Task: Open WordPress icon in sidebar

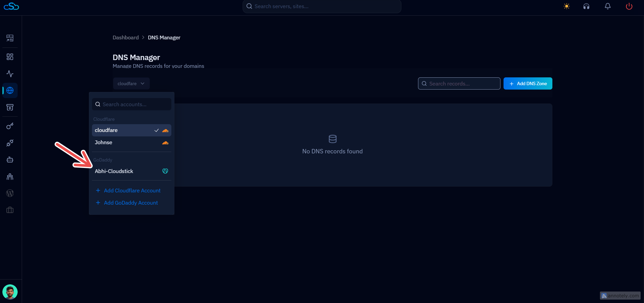Action: coord(10,193)
